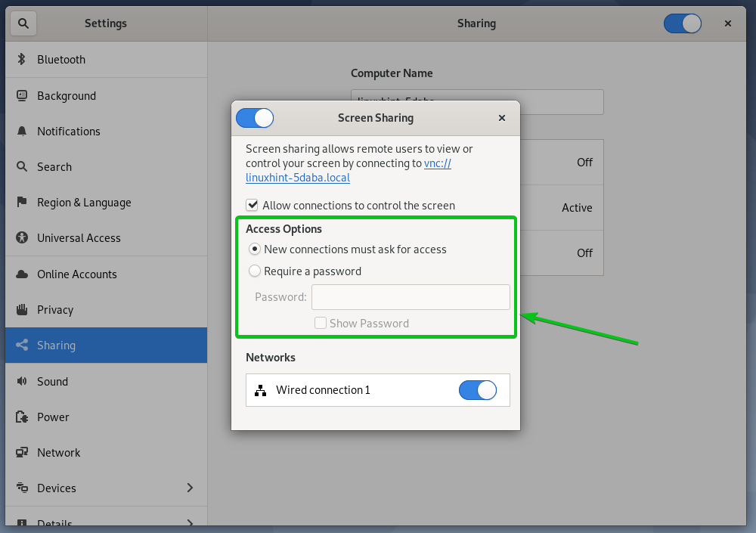756x533 pixels.
Task: Click the Computer Name label
Action: (x=392, y=73)
